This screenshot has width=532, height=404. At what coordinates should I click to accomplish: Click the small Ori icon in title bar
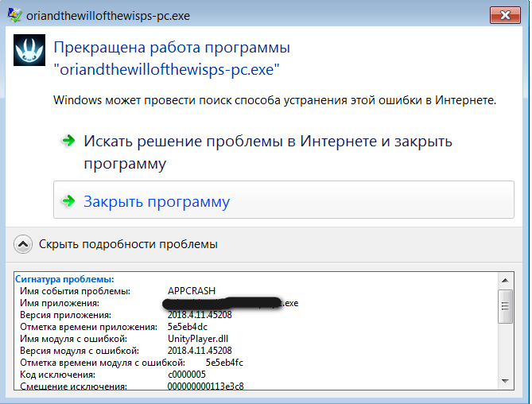pyautogui.click(x=13, y=14)
